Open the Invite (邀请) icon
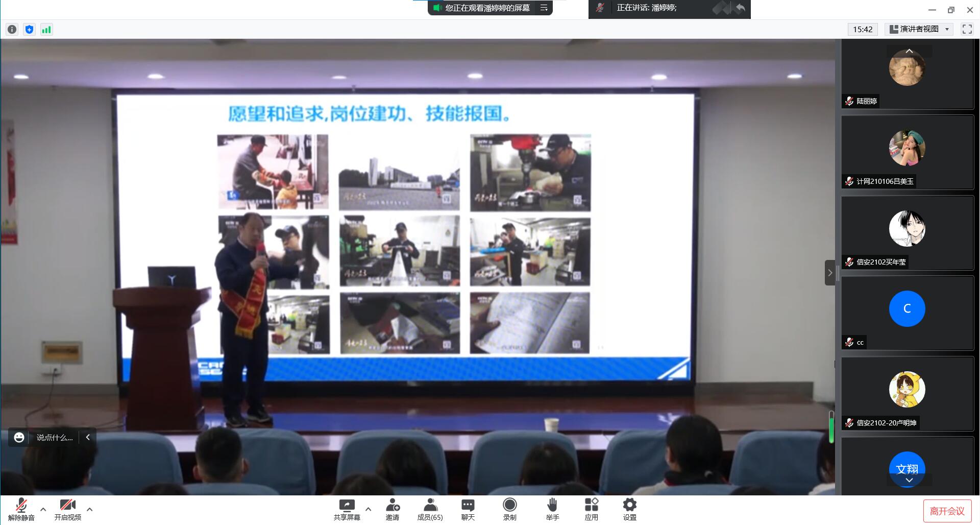This screenshot has width=980, height=525. [x=393, y=509]
